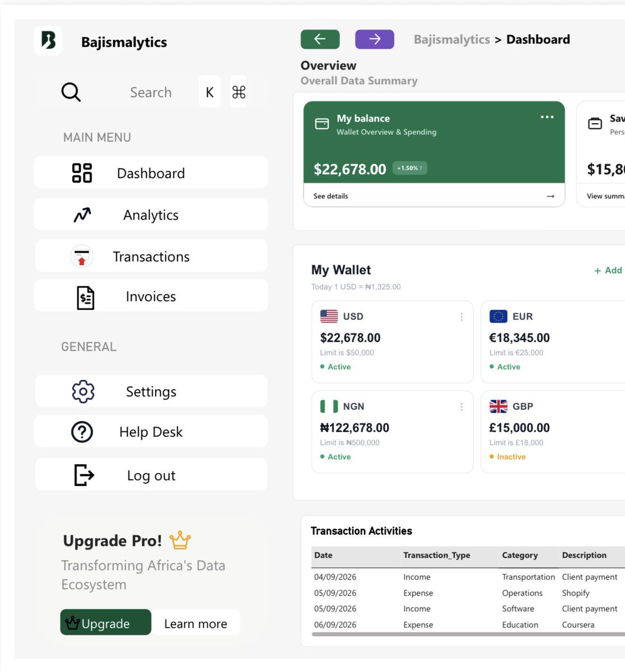Viewport: 625px width, 672px height.
Task: Click the Operations category cell
Action: [522, 593]
